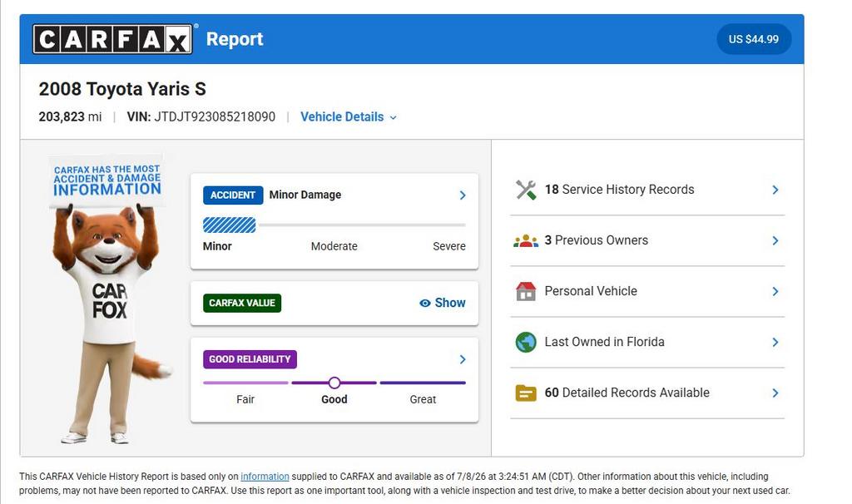Screen dimensions: 852x504
Task: Expand 3 Previous Owners arrow
Action: pos(775,240)
